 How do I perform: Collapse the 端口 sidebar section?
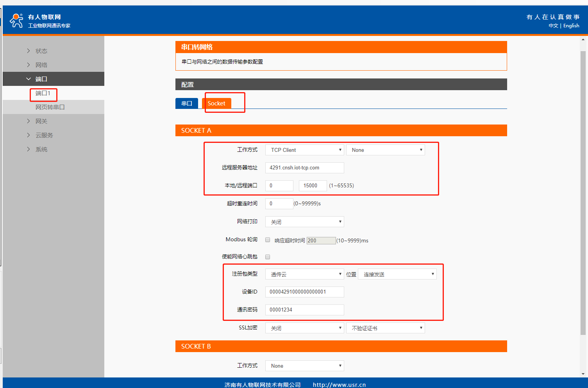click(x=41, y=79)
